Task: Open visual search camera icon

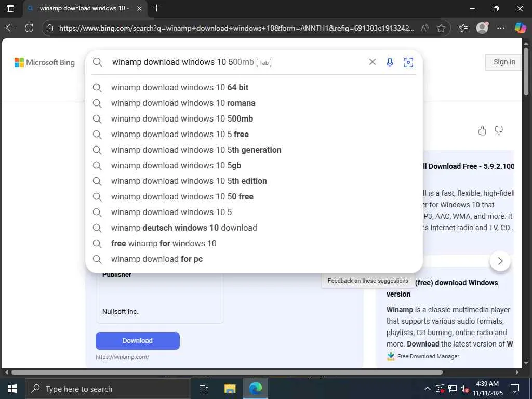Action: 408,62
